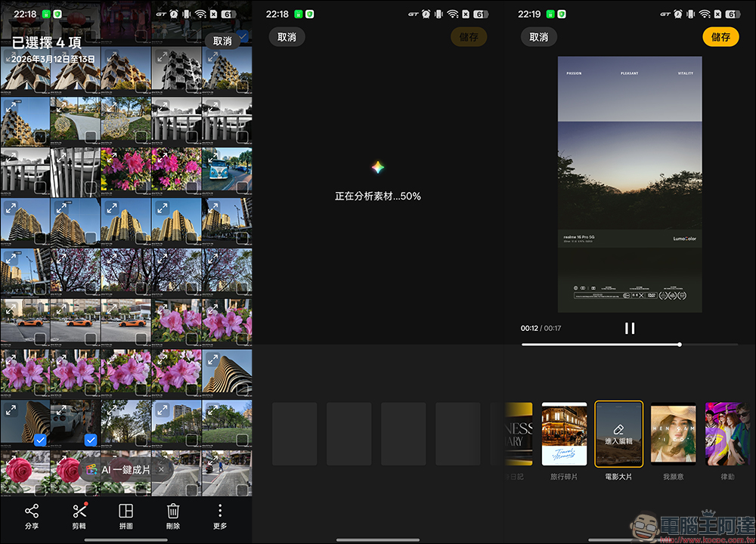The height and width of the screenshot is (544, 756).
Task: Tap the 00:12 / 00:17 time readout
Action: point(541,328)
